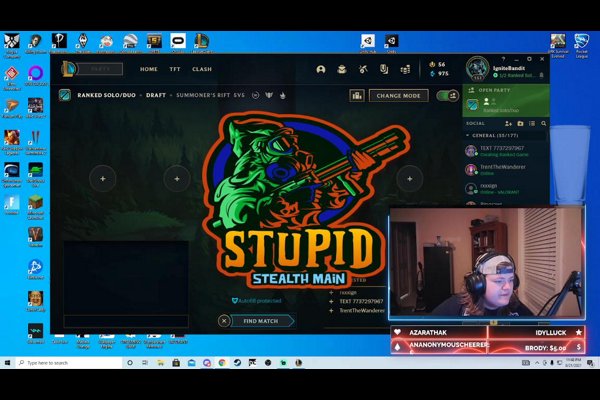Click the add friend icon in Social

(508, 124)
